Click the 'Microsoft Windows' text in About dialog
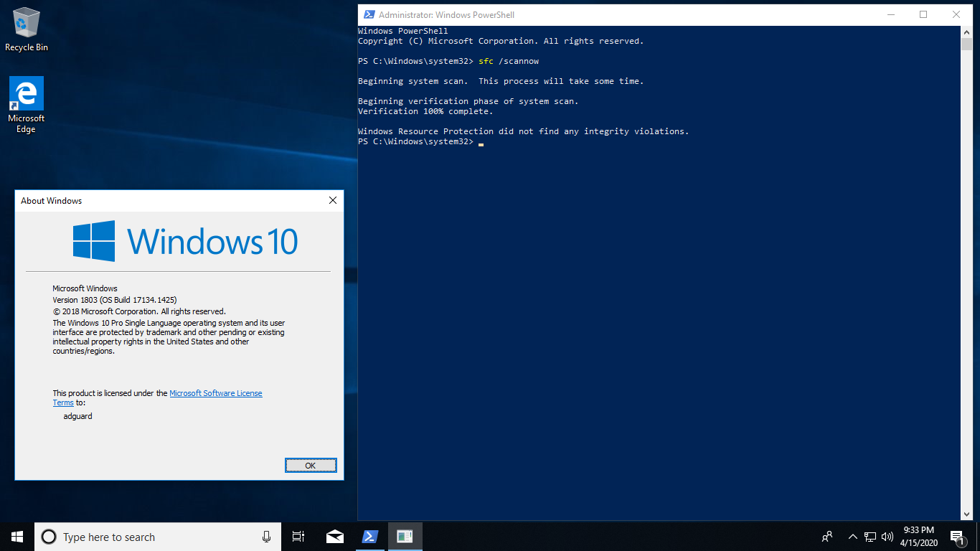The width and height of the screenshot is (980, 551). (85, 288)
